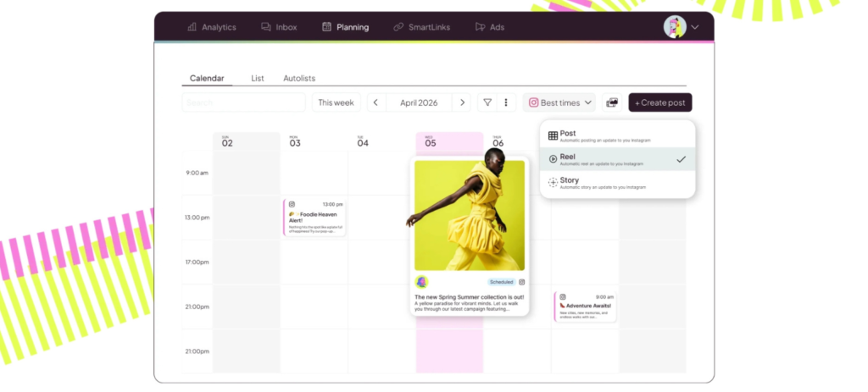Switch to the Autolists tab
This screenshot has width=868, height=392.
[299, 79]
